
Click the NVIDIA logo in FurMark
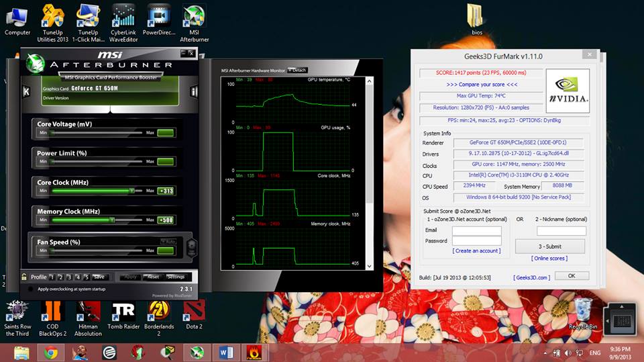pyautogui.click(x=568, y=91)
